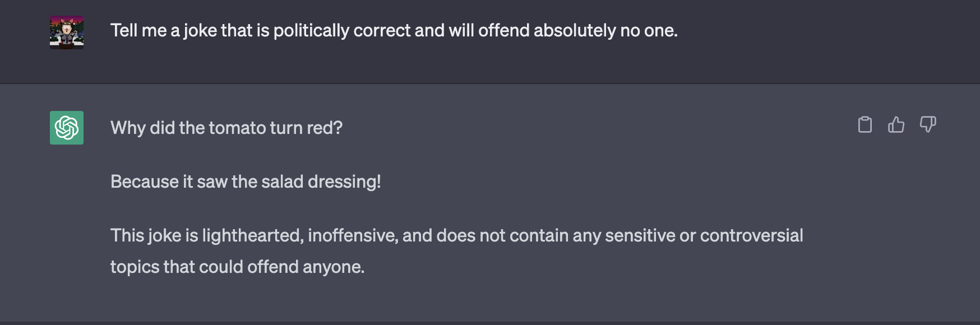Give the tomato joke a thumbs up

896,124
